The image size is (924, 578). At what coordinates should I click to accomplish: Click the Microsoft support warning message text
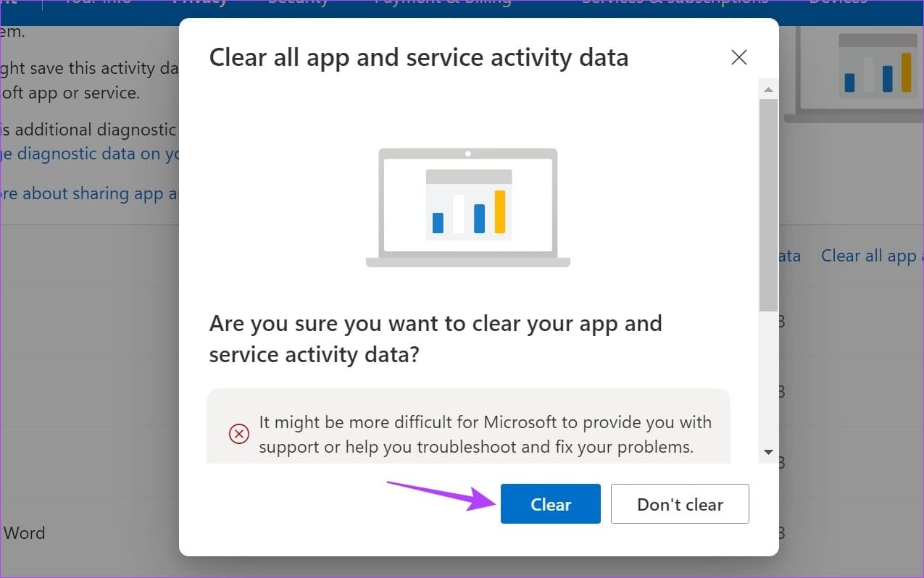point(485,435)
